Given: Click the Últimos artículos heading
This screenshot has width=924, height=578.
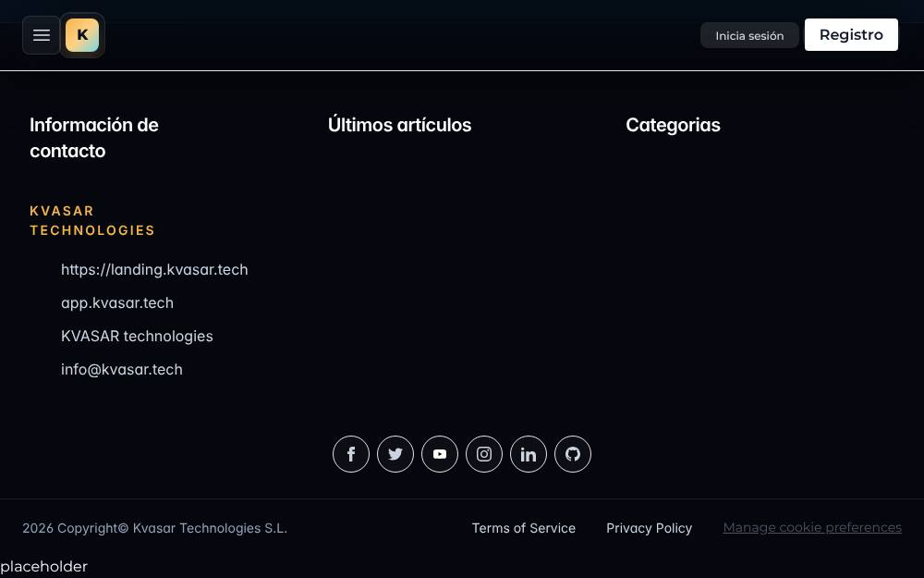Looking at the screenshot, I should point(399,125).
